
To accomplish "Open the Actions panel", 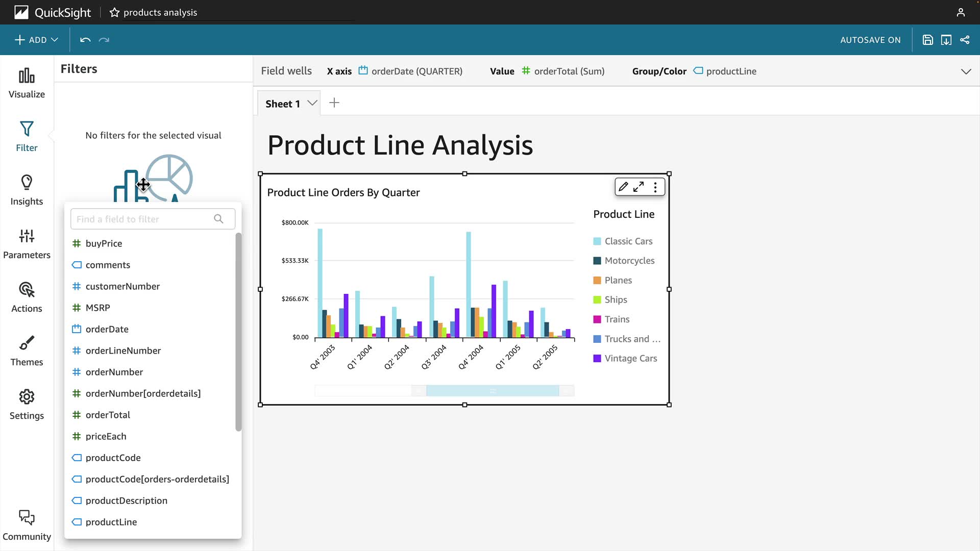I will (x=27, y=297).
